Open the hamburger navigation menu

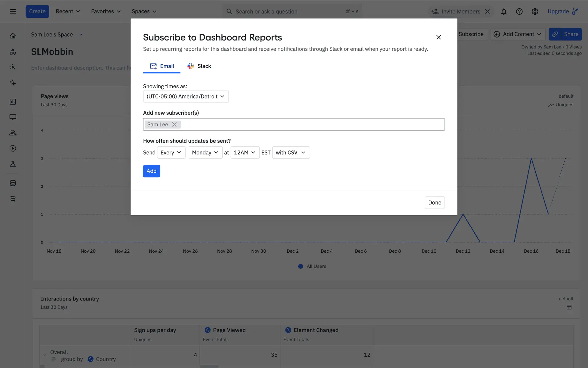click(x=13, y=11)
